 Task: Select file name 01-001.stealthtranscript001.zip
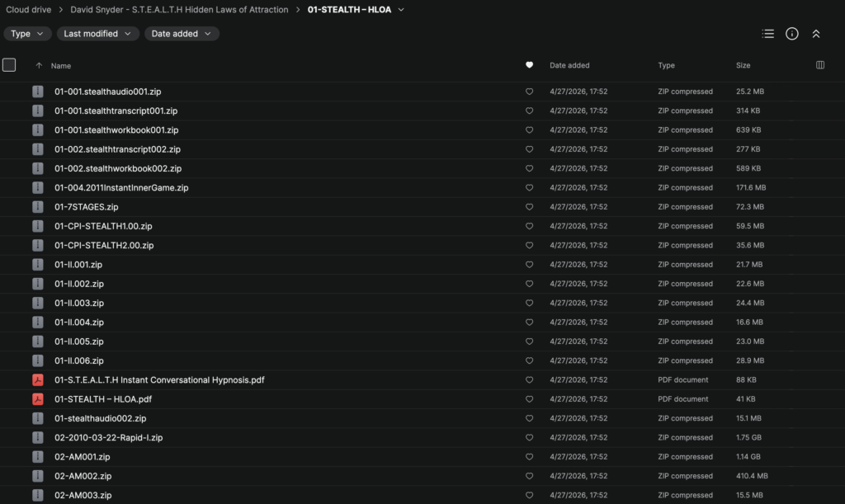[116, 111]
